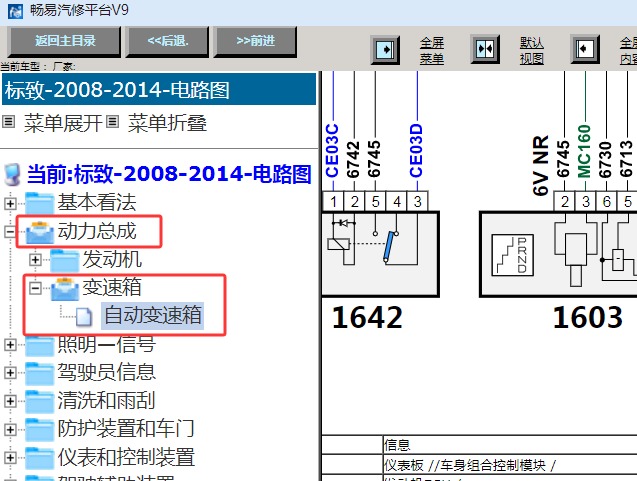Click the 仪表和控制装置 folder icon

coord(39,458)
